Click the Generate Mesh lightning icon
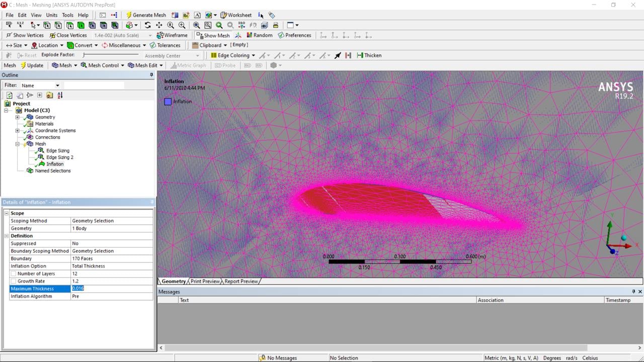Viewport: 644px width, 362px height. pos(129,15)
